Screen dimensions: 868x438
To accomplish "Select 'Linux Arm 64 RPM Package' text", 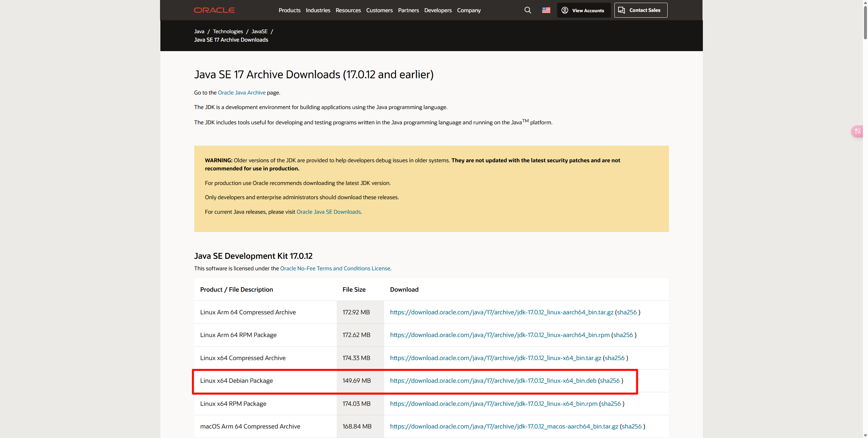I will click(238, 335).
